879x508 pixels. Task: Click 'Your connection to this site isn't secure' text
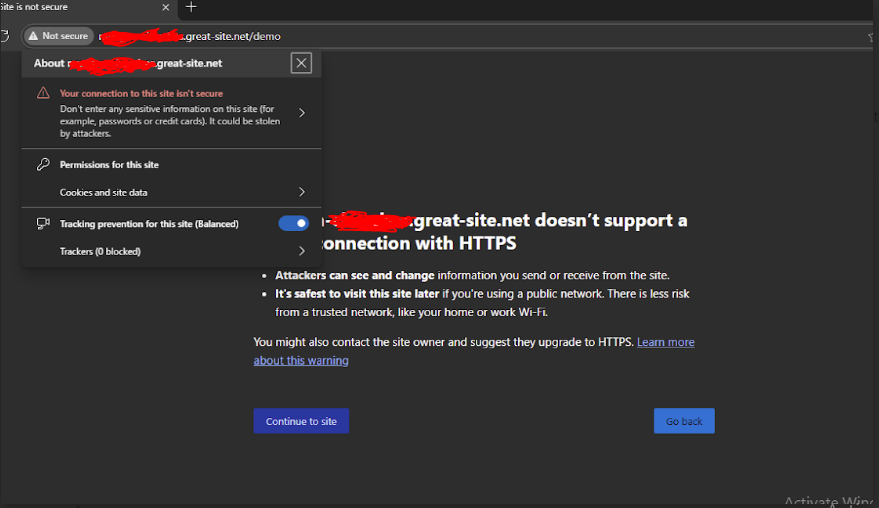141,93
